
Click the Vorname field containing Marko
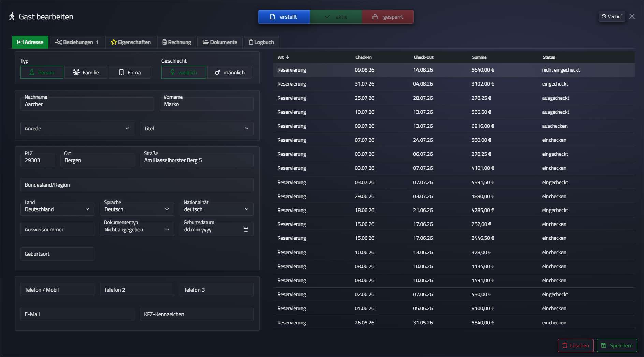(207, 104)
